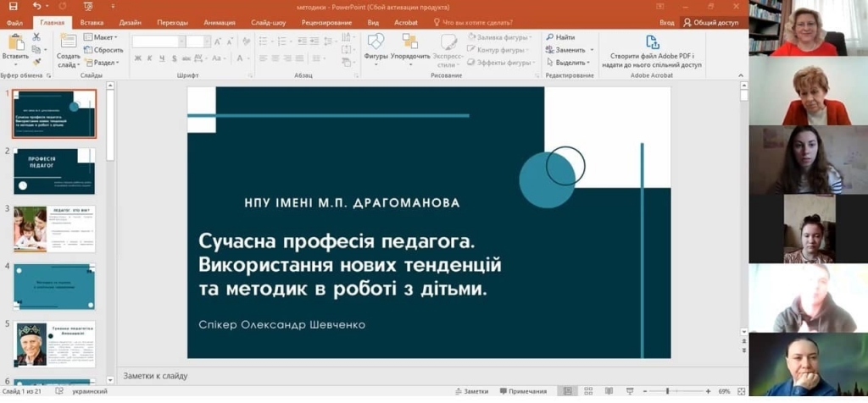Collapse the ribbon with the chevron
Image resolution: width=868 pixels, height=403 pixels.
click(x=741, y=75)
